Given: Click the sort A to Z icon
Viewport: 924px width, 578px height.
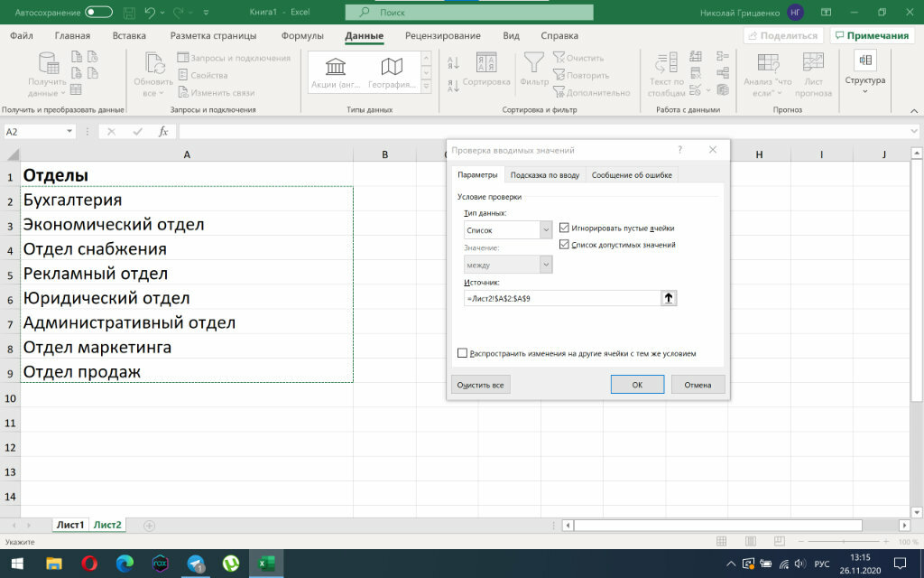Looking at the screenshot, I should point(453,62).
